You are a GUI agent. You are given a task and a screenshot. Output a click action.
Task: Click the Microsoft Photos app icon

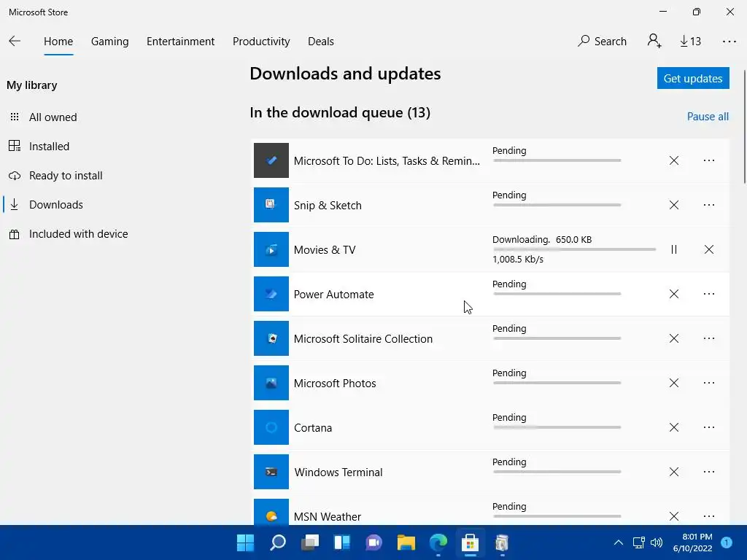tap(271, 383)
